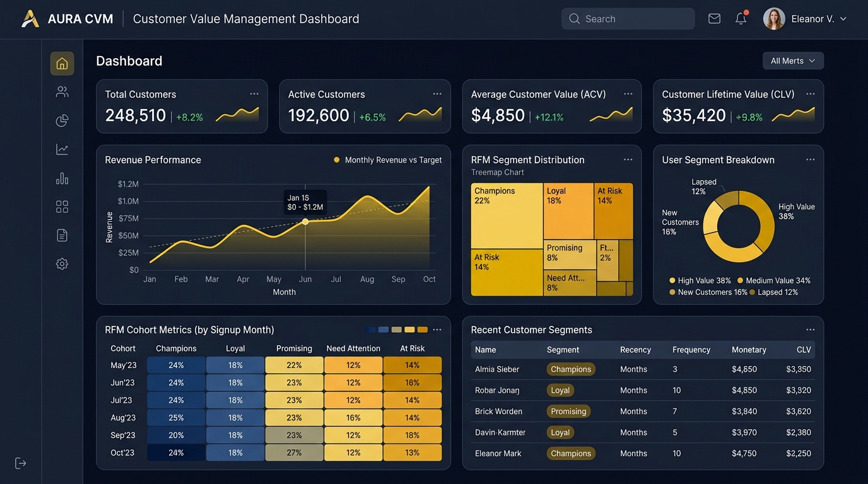Open the Home icon in sidebar
Viewport: 868px width, 484px height.
[62, 63]
